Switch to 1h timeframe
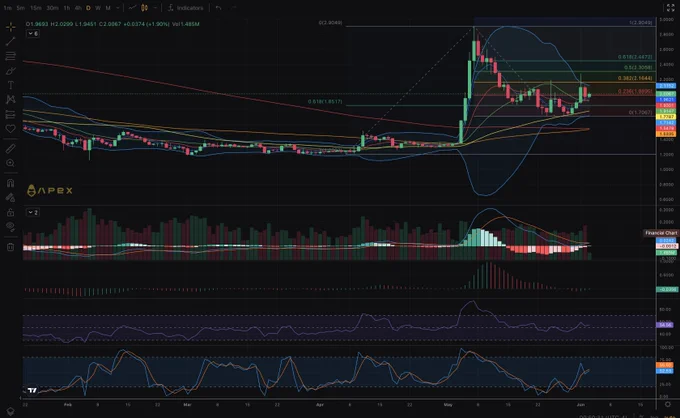The height and width of the screenshot is (418, 680). pos(67,8)
